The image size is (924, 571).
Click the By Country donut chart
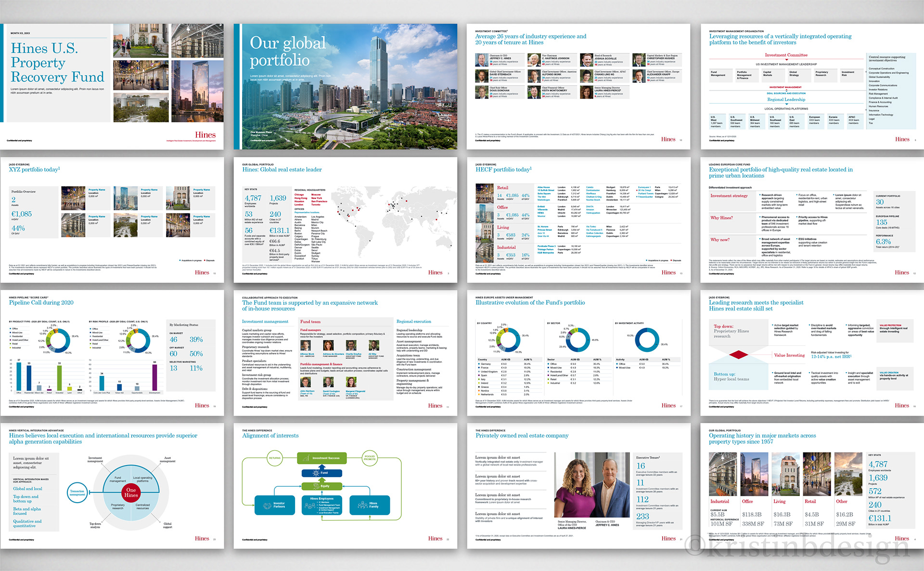tap(509, 340)
